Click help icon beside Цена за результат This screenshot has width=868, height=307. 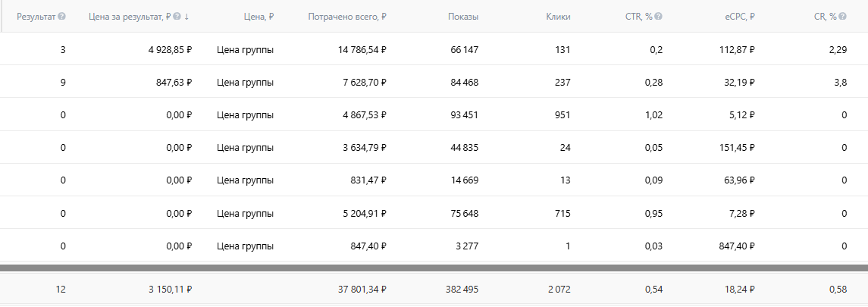tap(177, 16)
